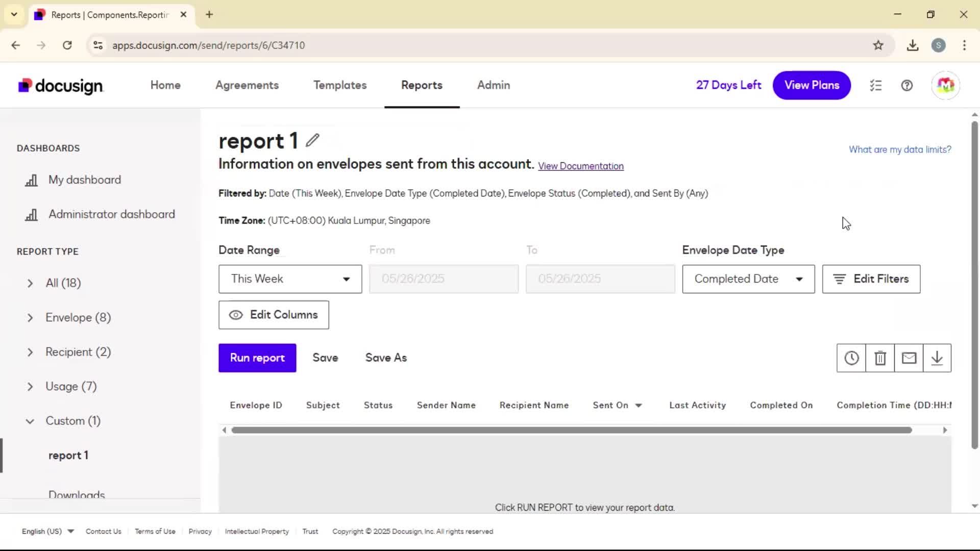Download report using arrow icon
The height and width of the screenshot is (551, 980).
click(x=937, y=358)
